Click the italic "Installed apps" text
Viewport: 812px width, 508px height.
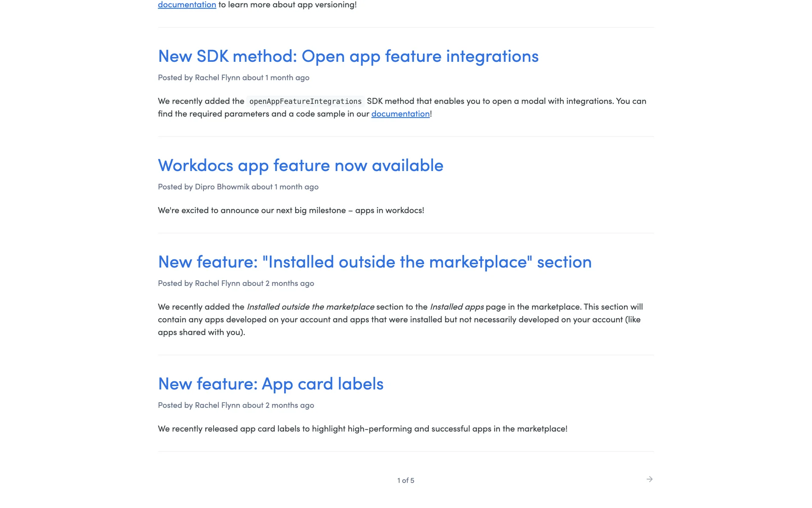pos(457,307)
